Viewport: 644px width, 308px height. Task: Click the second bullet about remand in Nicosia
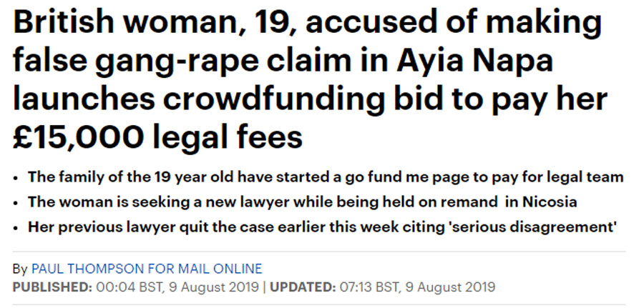point(302,202)
